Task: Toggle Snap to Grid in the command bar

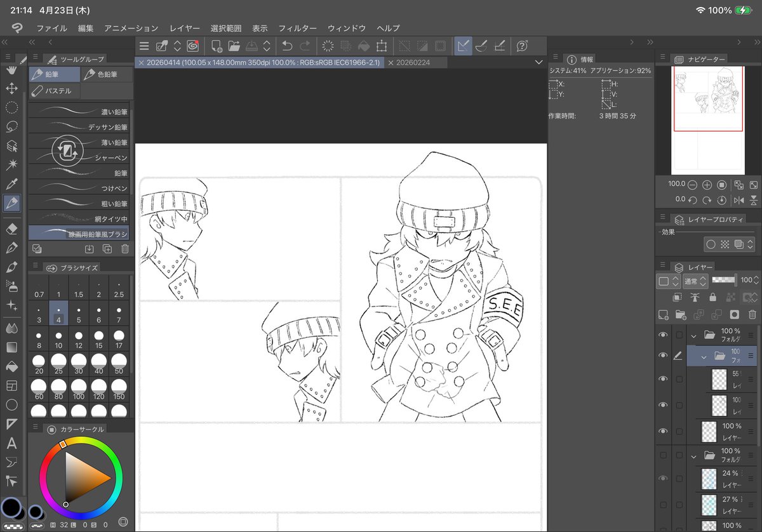Action: coord(499,46)
